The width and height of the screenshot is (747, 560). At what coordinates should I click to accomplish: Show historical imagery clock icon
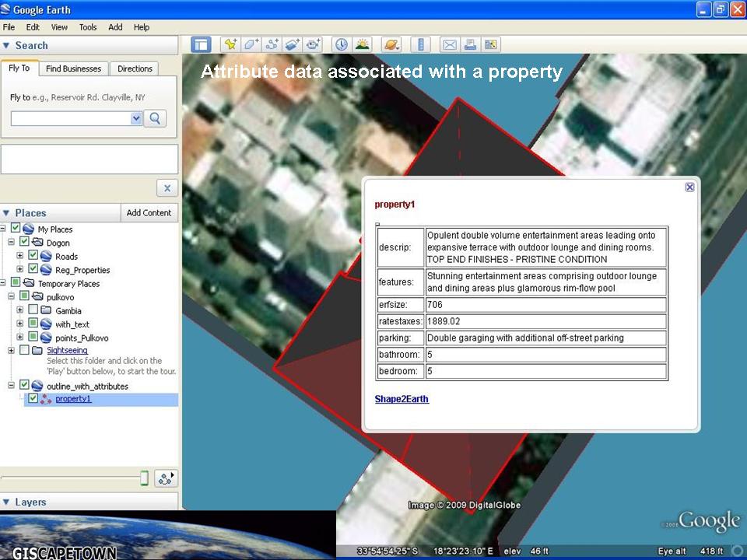tap(341, 45)
